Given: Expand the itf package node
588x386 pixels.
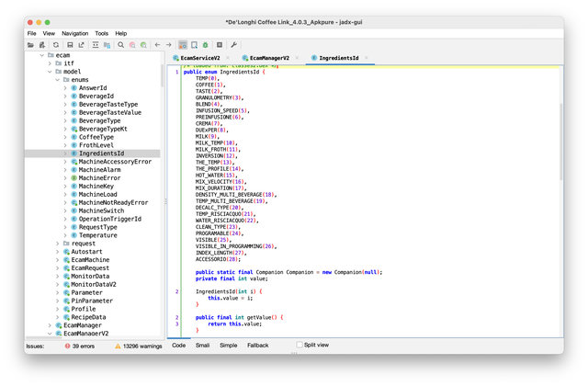Looking at the screenshot, I should 50,63.
